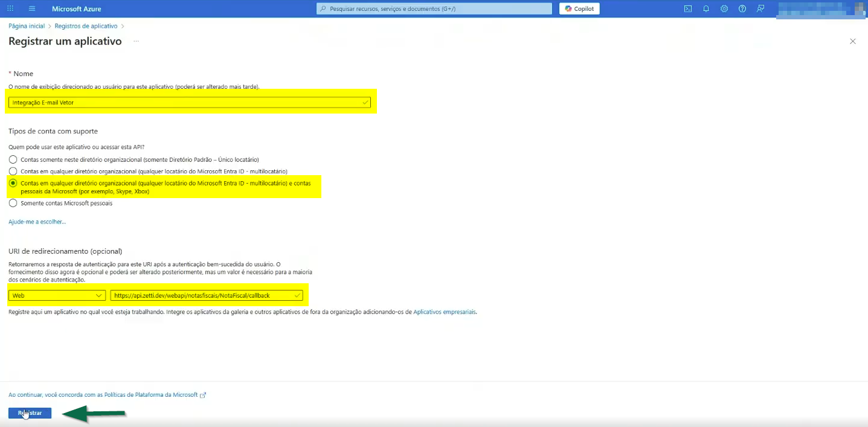Close the Registrar um aplicativo pane
The image size is (868, 427).
853,41
